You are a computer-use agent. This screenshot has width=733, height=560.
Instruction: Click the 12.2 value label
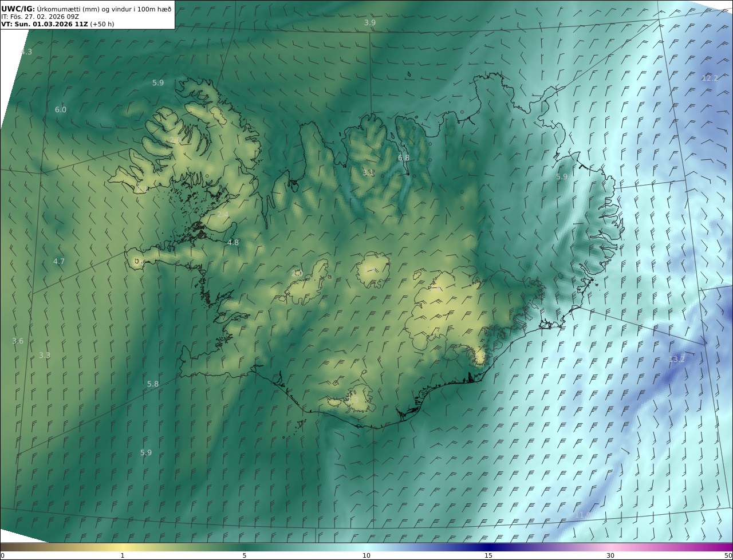[710, 78]
